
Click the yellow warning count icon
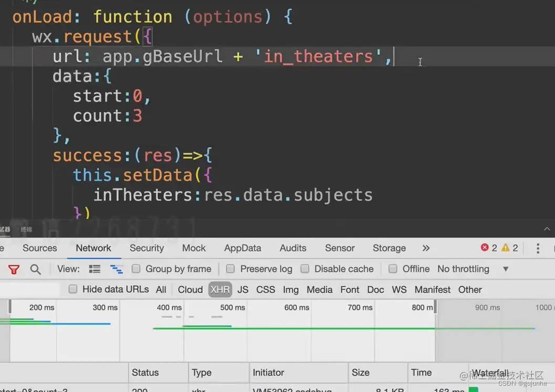click(x=506, y=247)
